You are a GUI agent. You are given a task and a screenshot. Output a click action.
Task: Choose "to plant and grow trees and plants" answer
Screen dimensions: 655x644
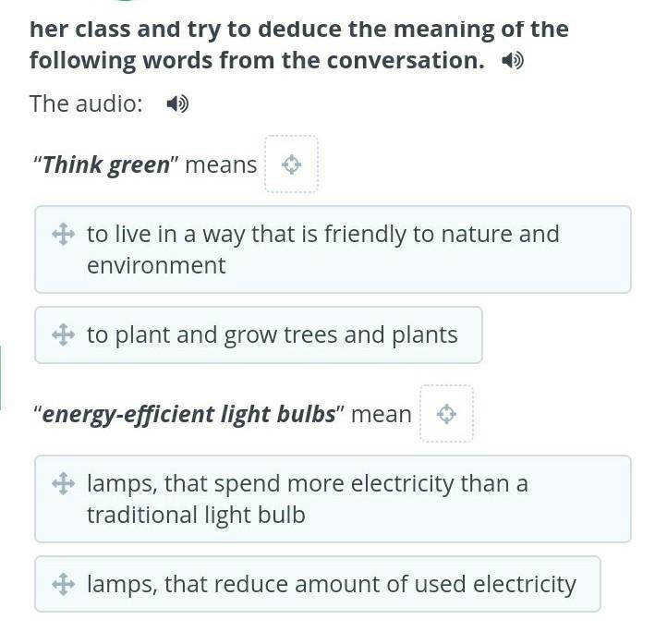(259, 335)
